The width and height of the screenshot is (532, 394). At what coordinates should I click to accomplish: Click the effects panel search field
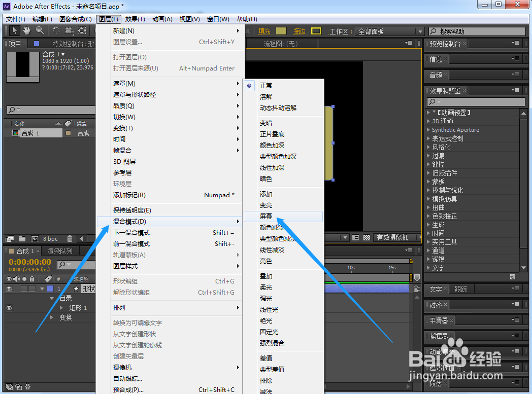(476, 101)
